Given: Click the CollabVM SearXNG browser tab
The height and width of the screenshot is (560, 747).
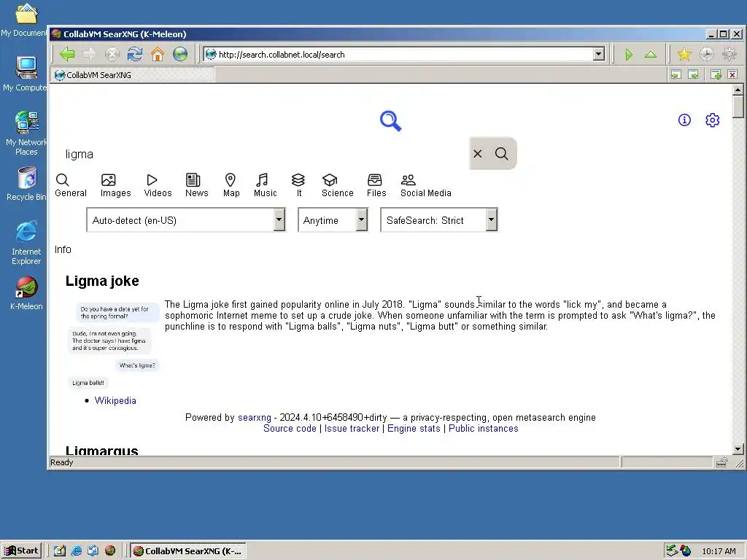Looking at the screenshot, I should coord(133,75).
